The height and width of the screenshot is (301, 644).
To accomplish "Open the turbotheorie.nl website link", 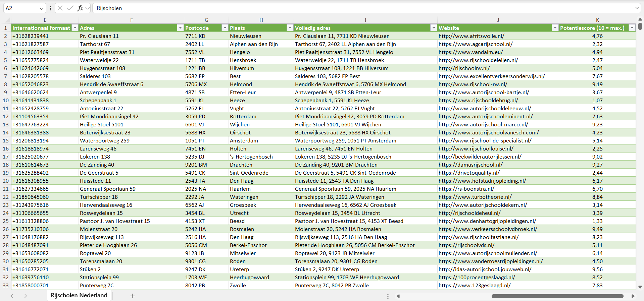I will [475, 197].
